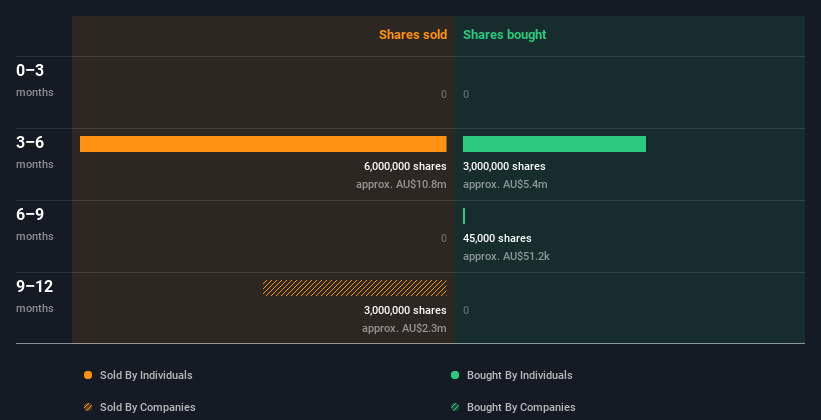Click the shares bought 0 in 9–12 months row

[x=466, y=311]
